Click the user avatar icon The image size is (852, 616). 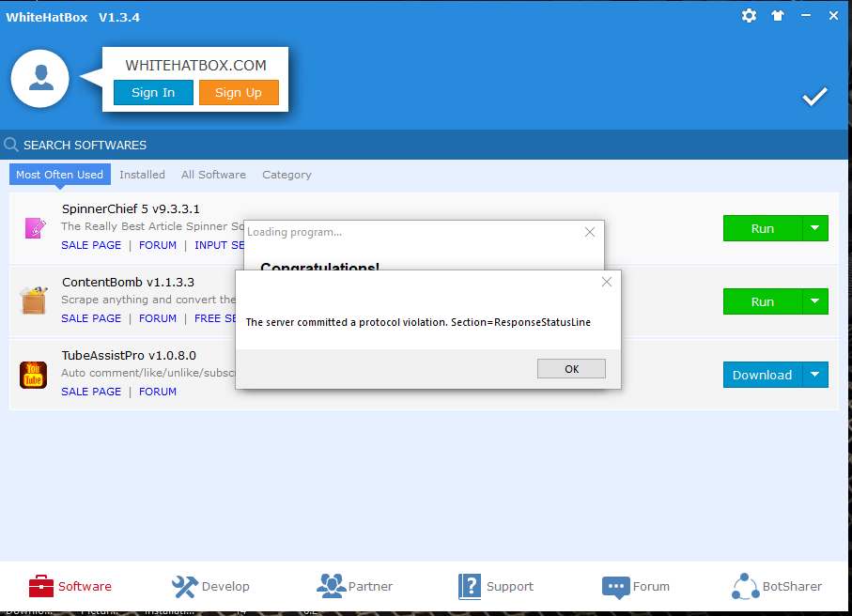tap(40, 78)
